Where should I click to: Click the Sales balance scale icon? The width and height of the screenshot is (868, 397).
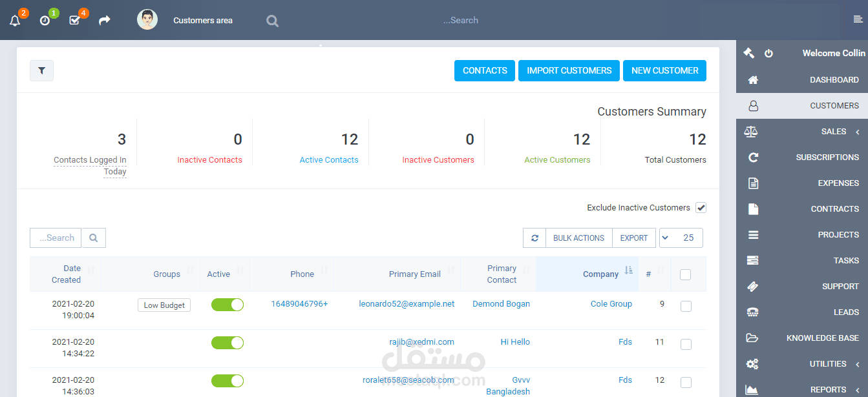point(750,132)
